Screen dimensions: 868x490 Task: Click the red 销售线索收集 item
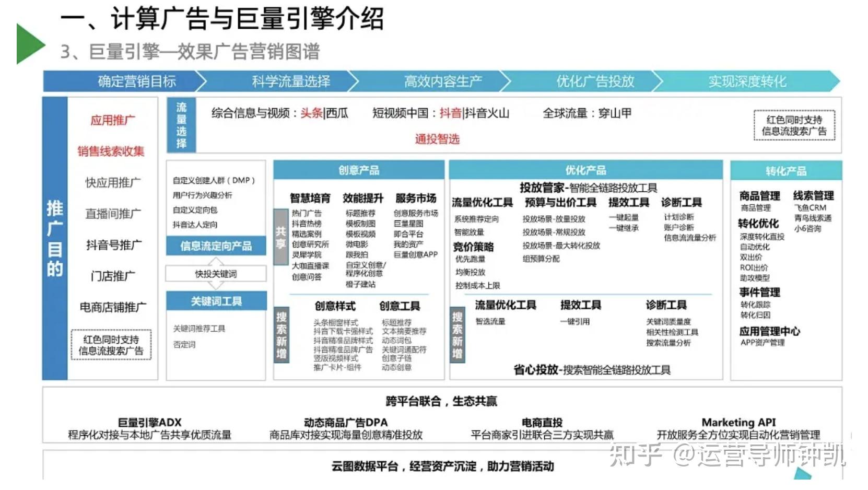point(111,151)
